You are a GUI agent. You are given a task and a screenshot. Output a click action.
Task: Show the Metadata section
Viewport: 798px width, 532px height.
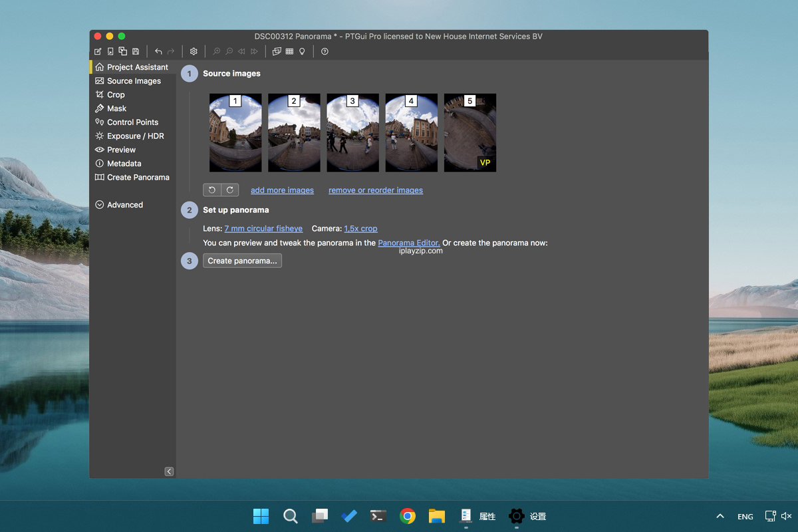click(x=132, y=164)
